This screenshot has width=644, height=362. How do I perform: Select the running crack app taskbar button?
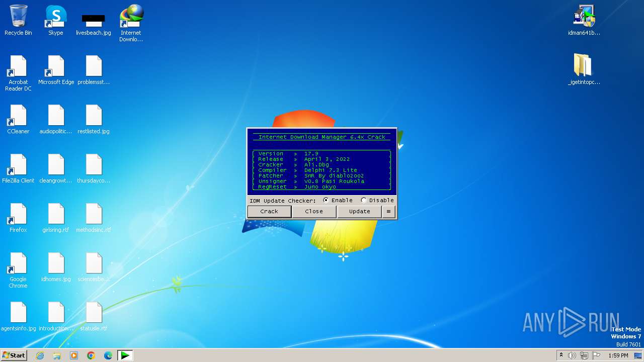pyautogui.click(x=125, y=355)
